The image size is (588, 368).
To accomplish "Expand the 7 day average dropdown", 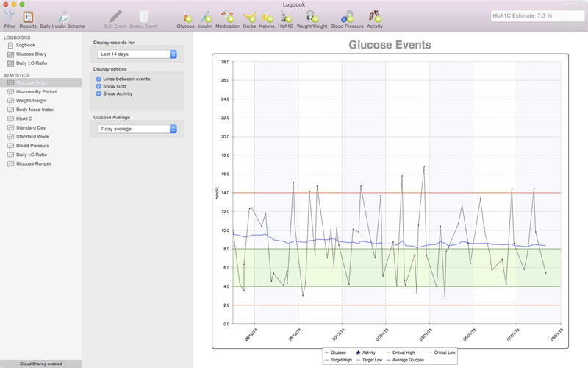I will click(137, 129).
